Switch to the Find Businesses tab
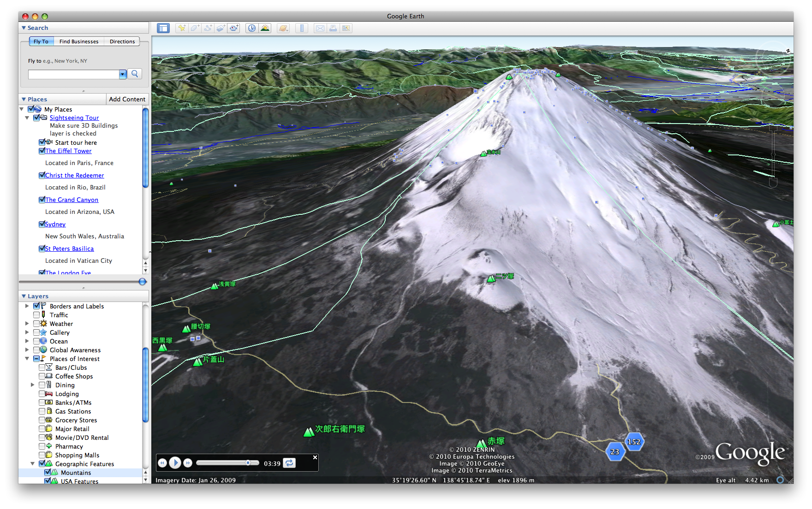 (79, 41)
